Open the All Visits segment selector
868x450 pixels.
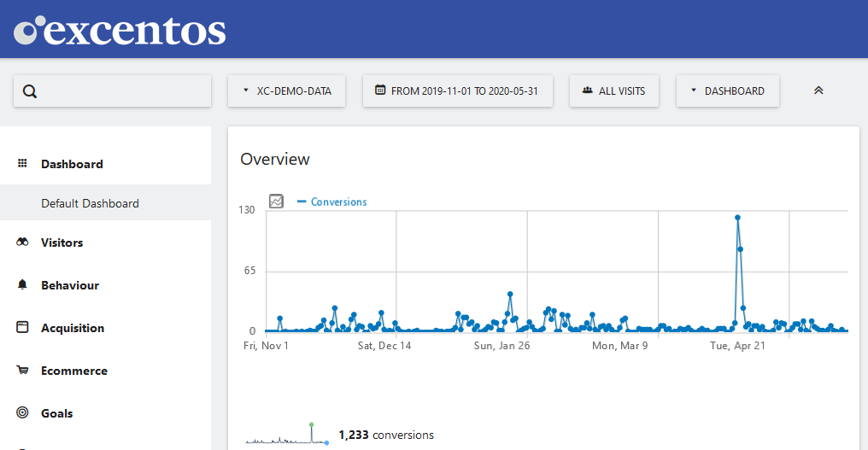click(613, 91)
